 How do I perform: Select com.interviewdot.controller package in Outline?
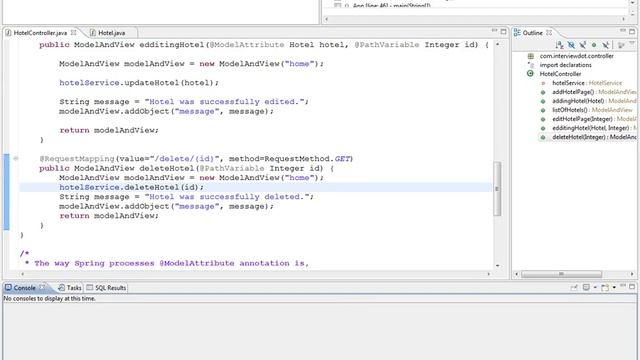(576, 56)
